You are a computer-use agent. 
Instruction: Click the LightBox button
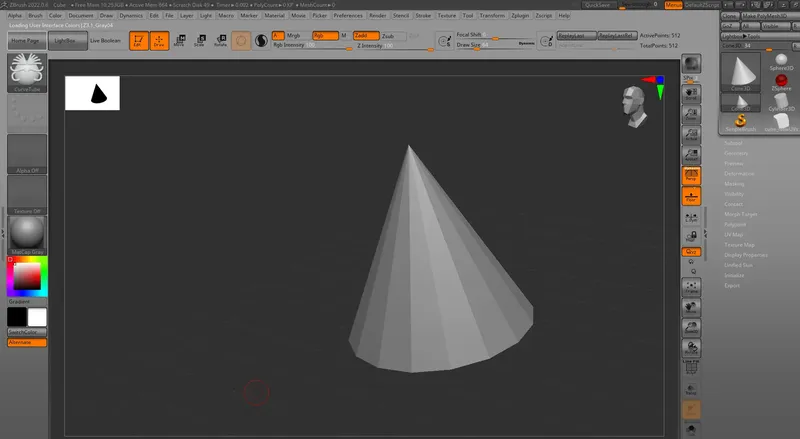(67, 41)
